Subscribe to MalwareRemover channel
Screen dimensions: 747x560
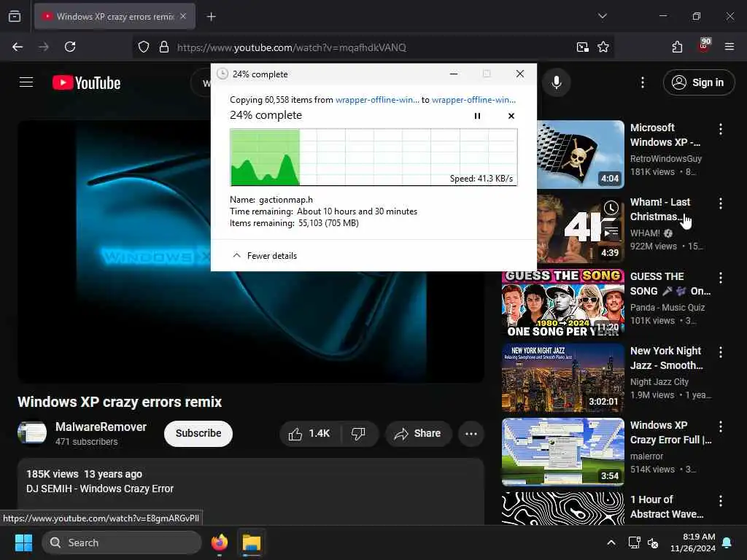198,433
